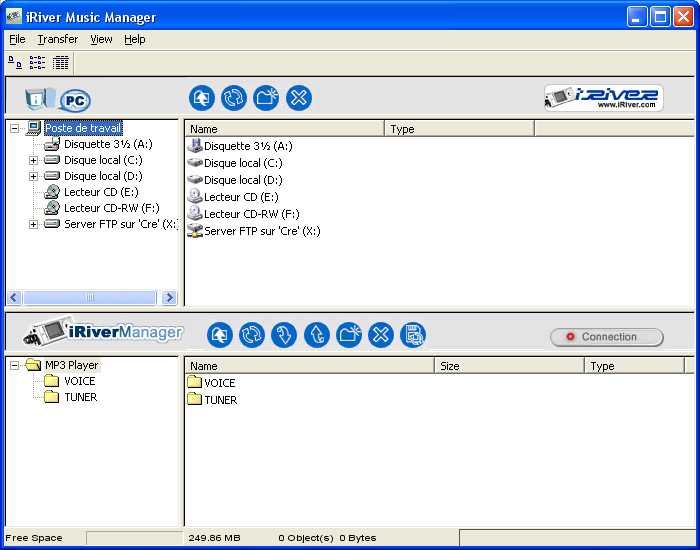Click the PC panel up-folder icon
This screenshot has height=550, width=700.
click(x=202, y=98)
